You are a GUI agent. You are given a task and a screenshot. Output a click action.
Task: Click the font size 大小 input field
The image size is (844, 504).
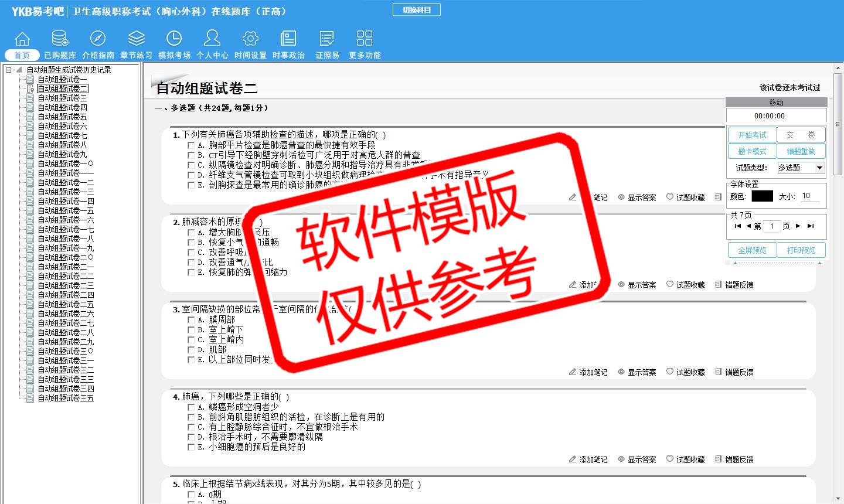pos(810,196)
